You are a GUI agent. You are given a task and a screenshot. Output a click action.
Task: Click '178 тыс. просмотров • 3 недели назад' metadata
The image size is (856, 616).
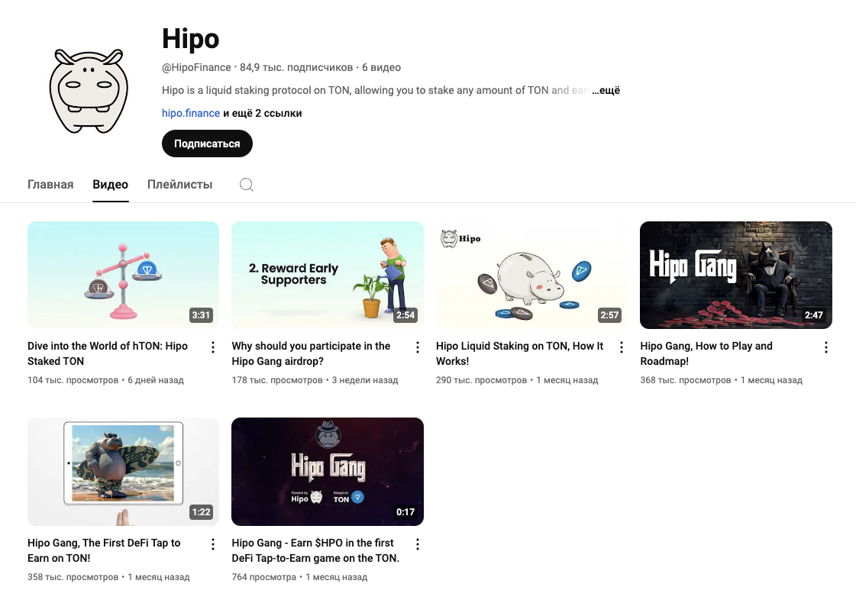click(x=315, y=379)
